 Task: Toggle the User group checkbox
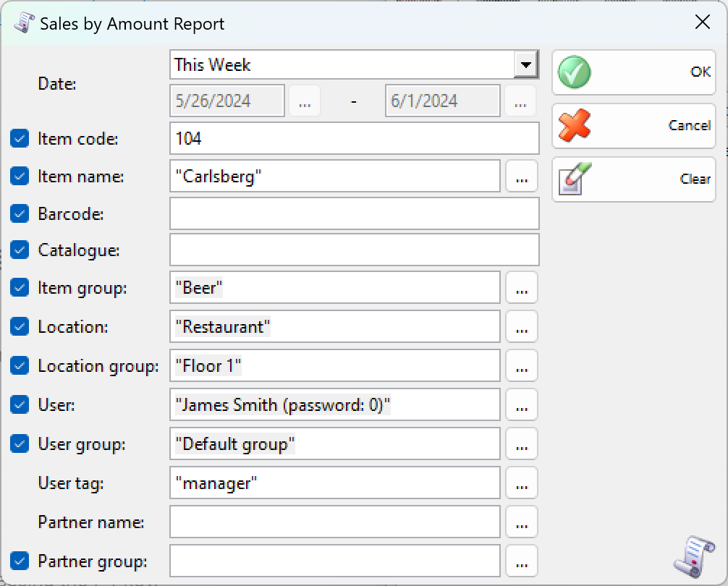coord(20,443)
